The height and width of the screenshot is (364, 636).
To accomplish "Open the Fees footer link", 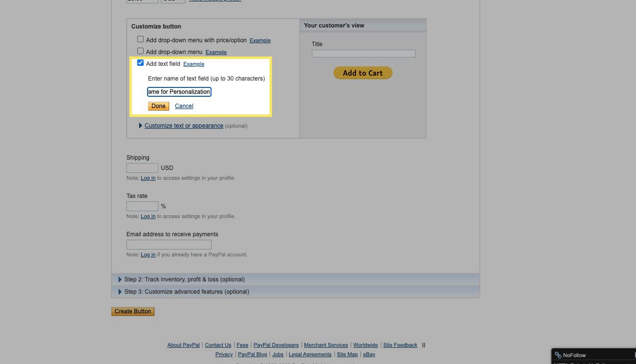I will coord(242,345).
